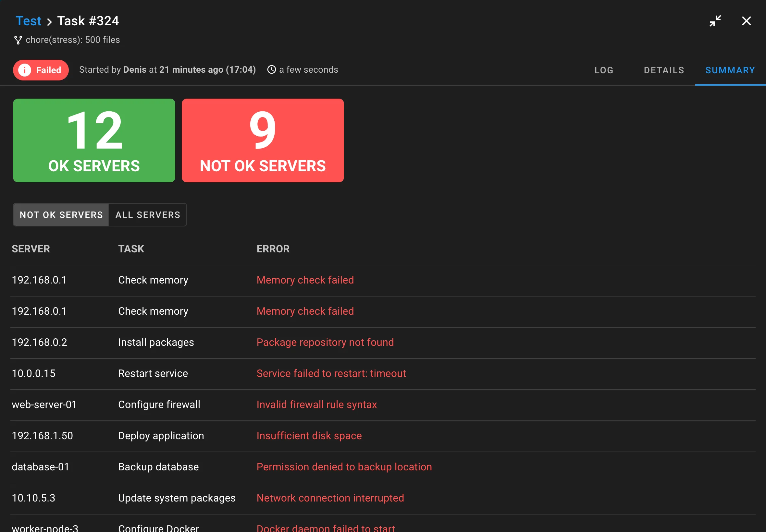This screenshot has height=532, width=766.
Task: Open the Test breadcrumb link
Action: tap(28, 21)
